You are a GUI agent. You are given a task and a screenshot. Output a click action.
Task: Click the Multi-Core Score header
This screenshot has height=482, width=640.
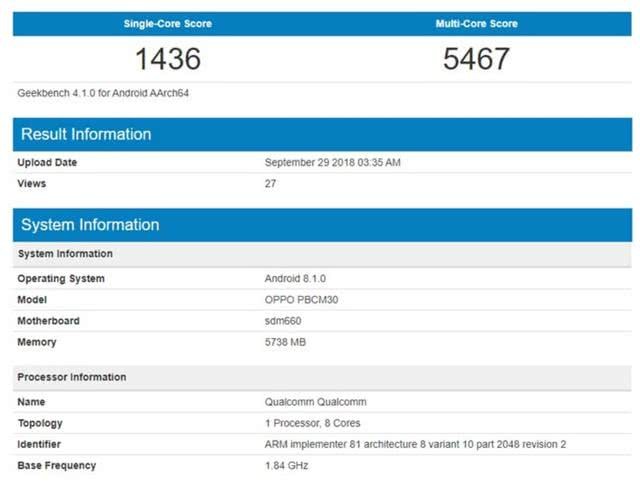[476, 24]
